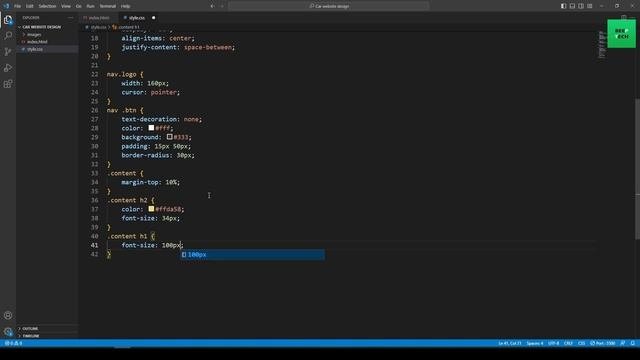Open the Terminal menu

(x=108, y=6)
